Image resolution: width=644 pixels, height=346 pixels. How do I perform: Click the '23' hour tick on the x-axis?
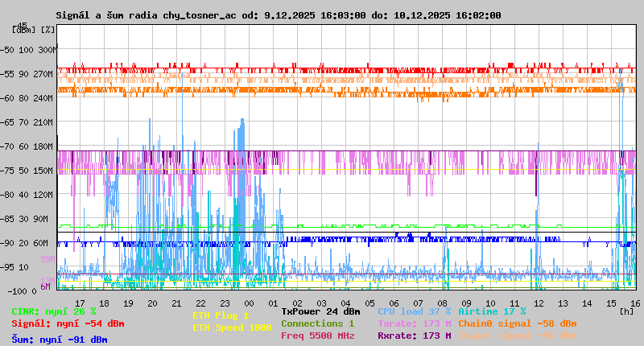tap(225, 303)
